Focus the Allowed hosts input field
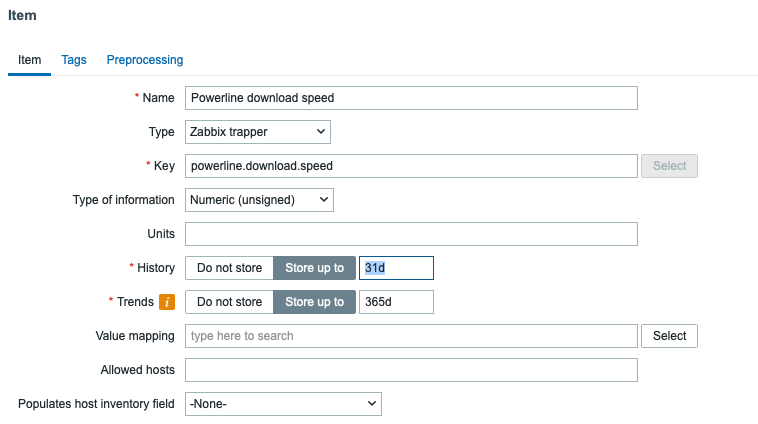Screen dimensions: 758x424 pyautogui.click(x=411, y=370)
